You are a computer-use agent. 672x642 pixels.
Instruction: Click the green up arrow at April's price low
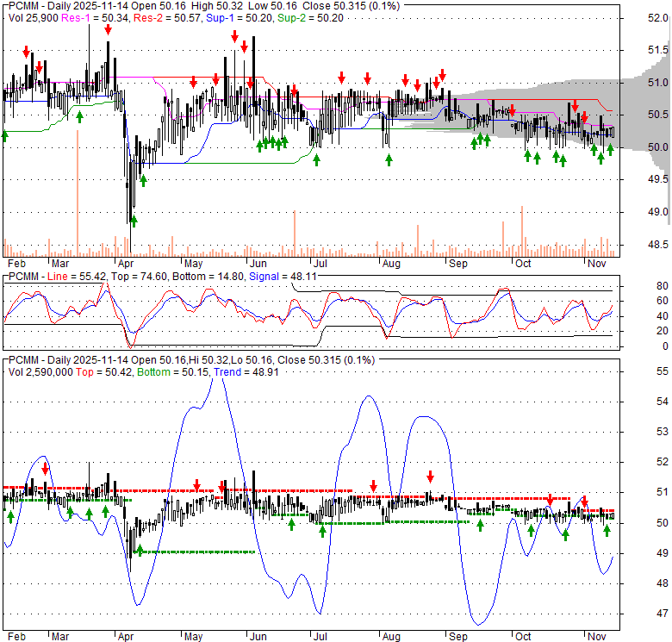134,221
